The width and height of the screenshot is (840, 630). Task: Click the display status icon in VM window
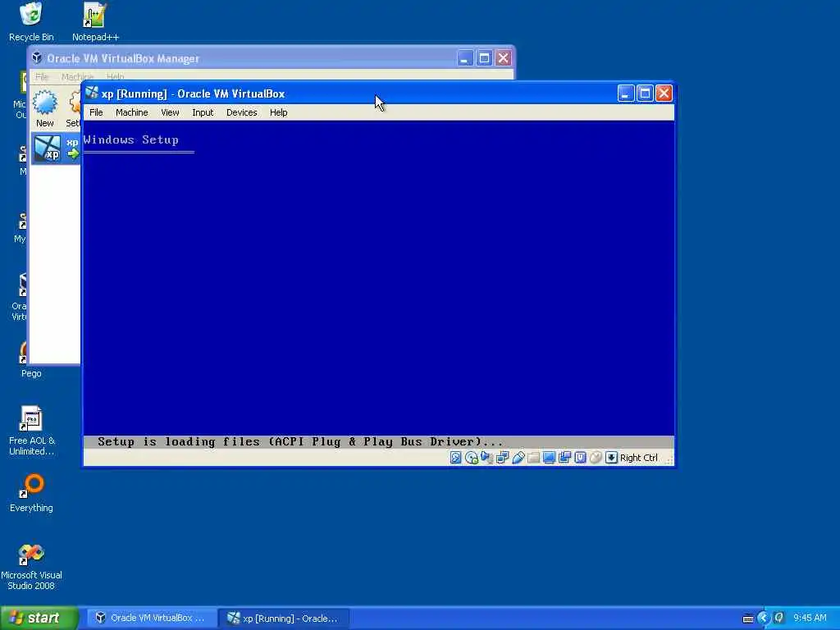(549, 458)
